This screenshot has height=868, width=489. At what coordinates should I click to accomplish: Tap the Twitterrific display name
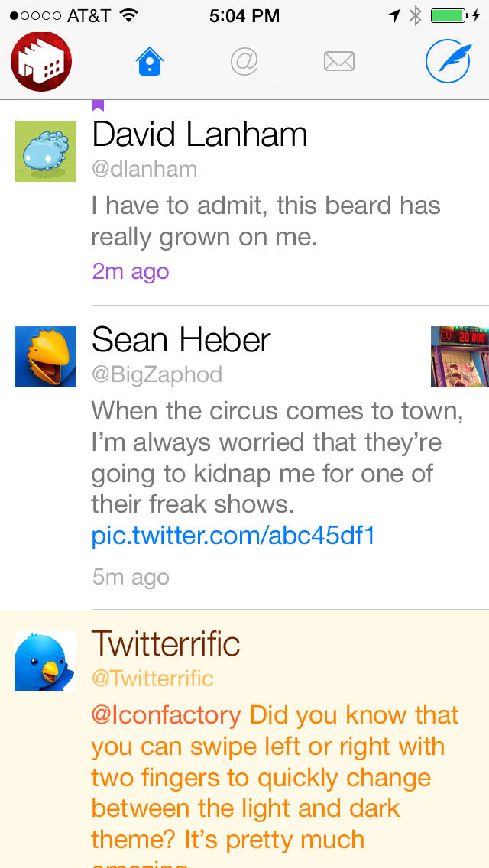166,644
